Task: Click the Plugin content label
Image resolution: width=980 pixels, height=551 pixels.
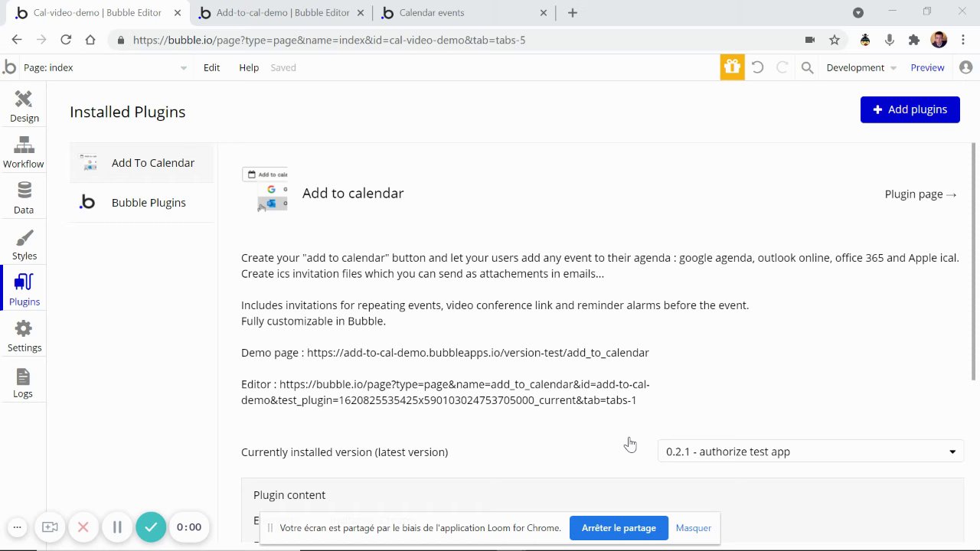Action: click(289, 495)
